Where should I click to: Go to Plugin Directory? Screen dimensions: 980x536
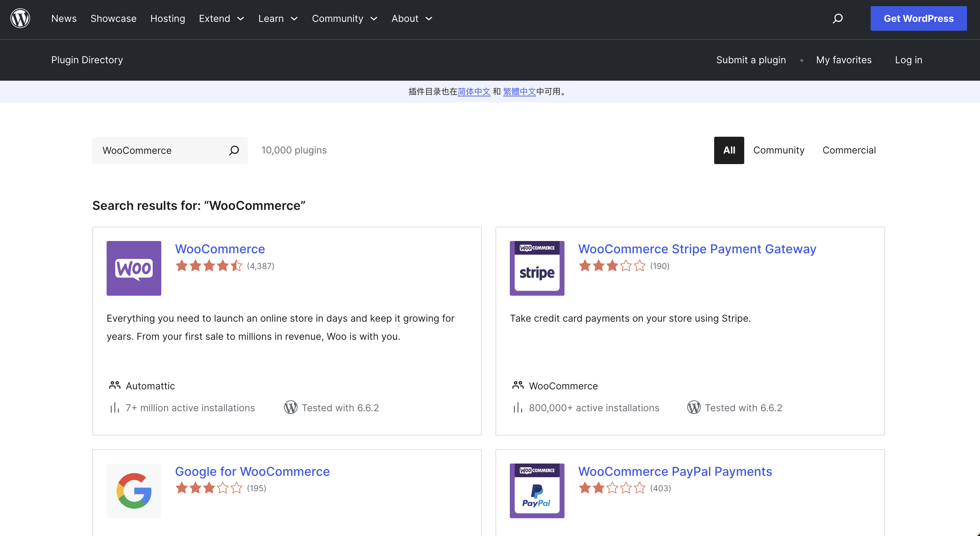(87, 60)
